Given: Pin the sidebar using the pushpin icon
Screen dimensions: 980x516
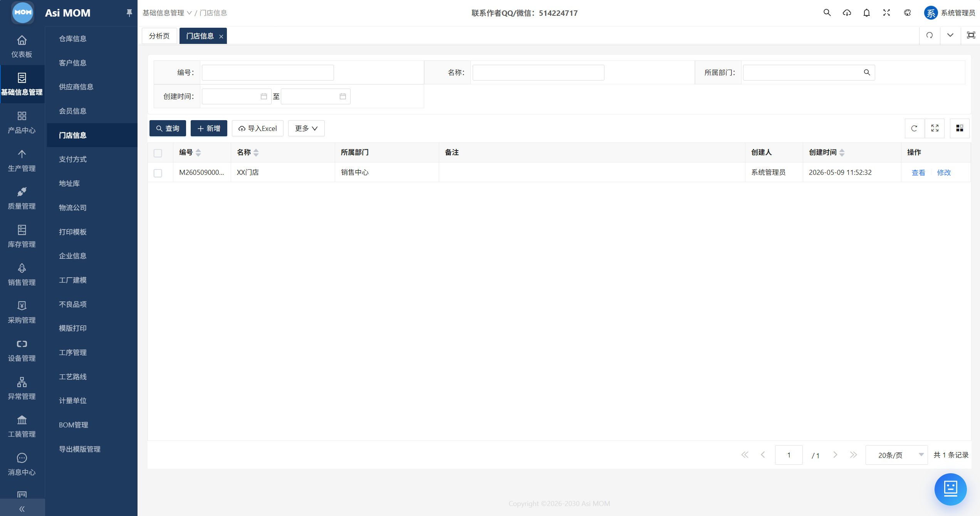Looking at the screenshot, I should click(129, 13).
